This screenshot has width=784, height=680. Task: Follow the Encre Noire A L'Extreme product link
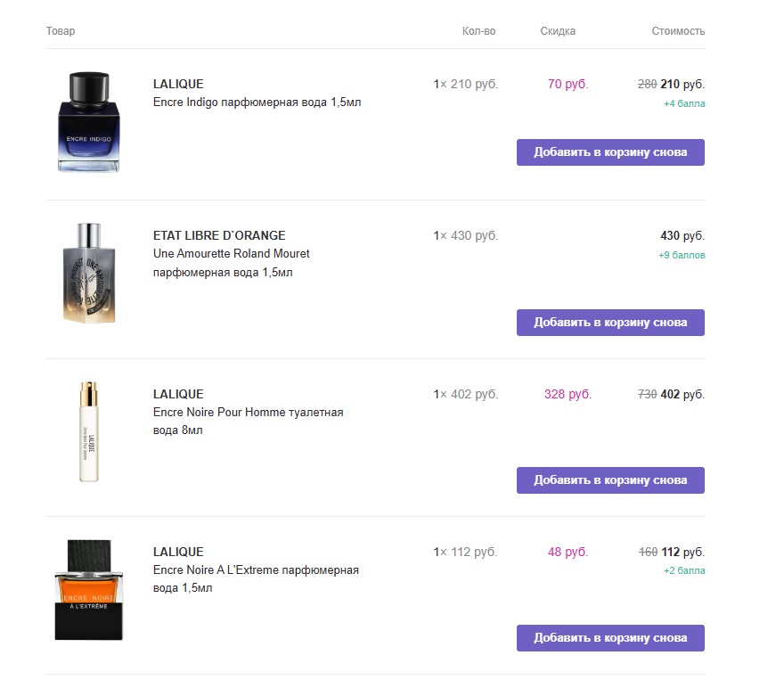point(256,570)
